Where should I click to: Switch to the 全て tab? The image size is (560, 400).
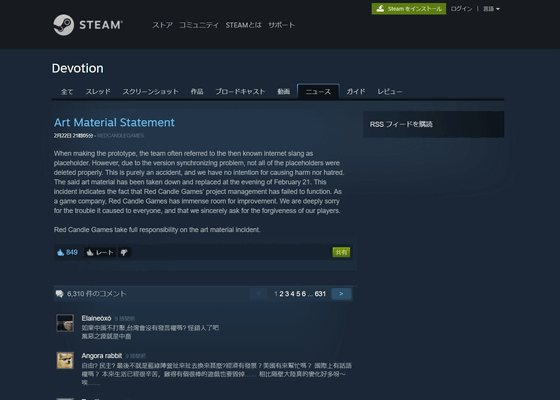(x=67, y=92)
